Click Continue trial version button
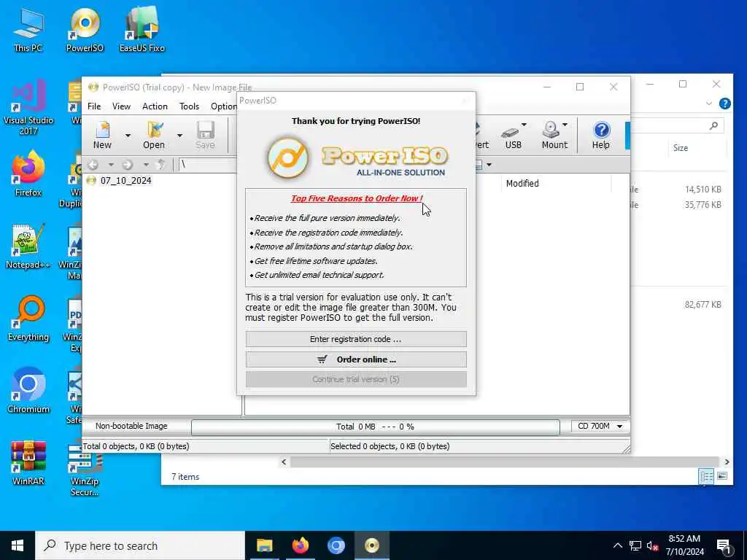The image size is (747, 560). click(x=356, y=379)
